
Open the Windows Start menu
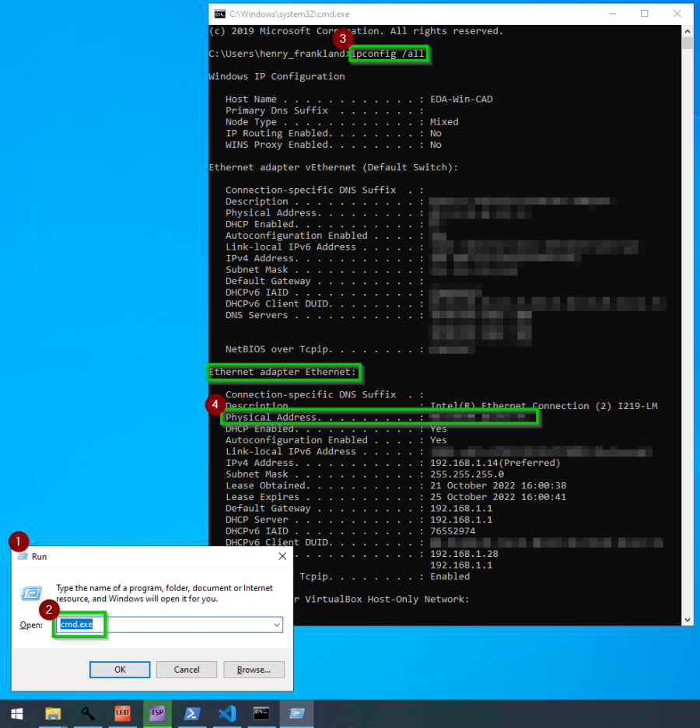16,712
